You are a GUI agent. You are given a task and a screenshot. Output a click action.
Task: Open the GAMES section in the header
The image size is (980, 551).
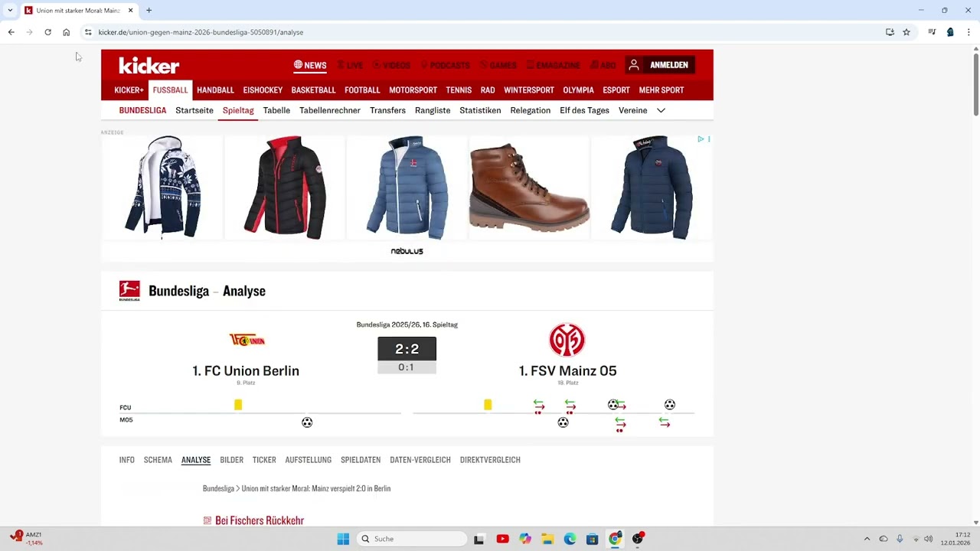(498, 65)
